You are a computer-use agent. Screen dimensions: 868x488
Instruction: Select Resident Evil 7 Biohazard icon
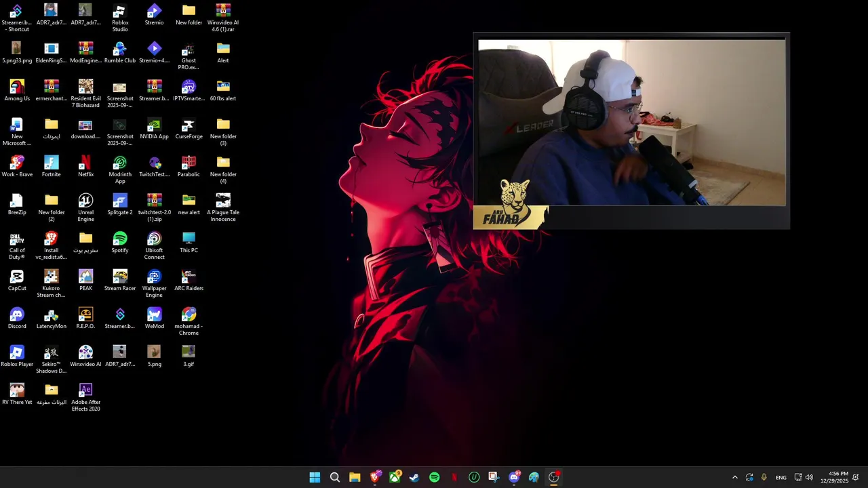point(85,94)
